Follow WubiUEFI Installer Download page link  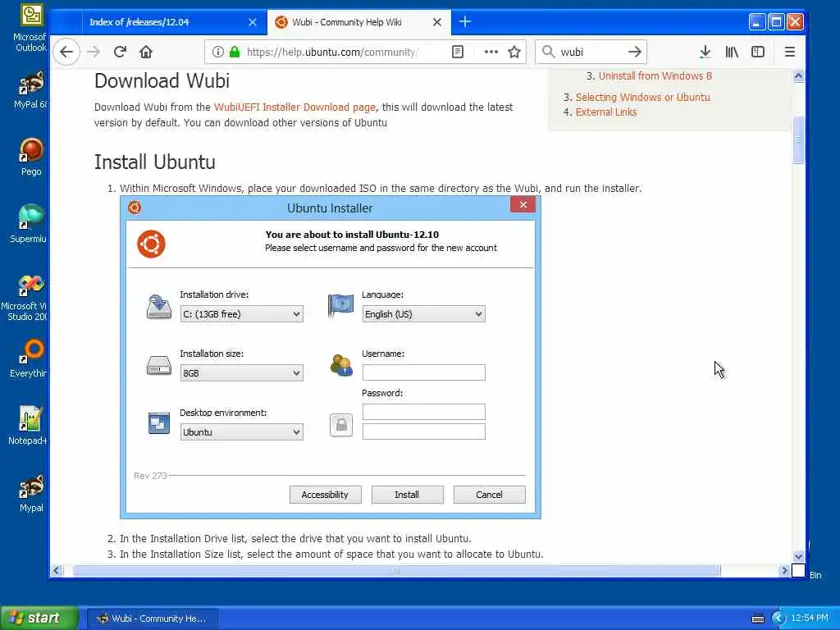[294, 107]
